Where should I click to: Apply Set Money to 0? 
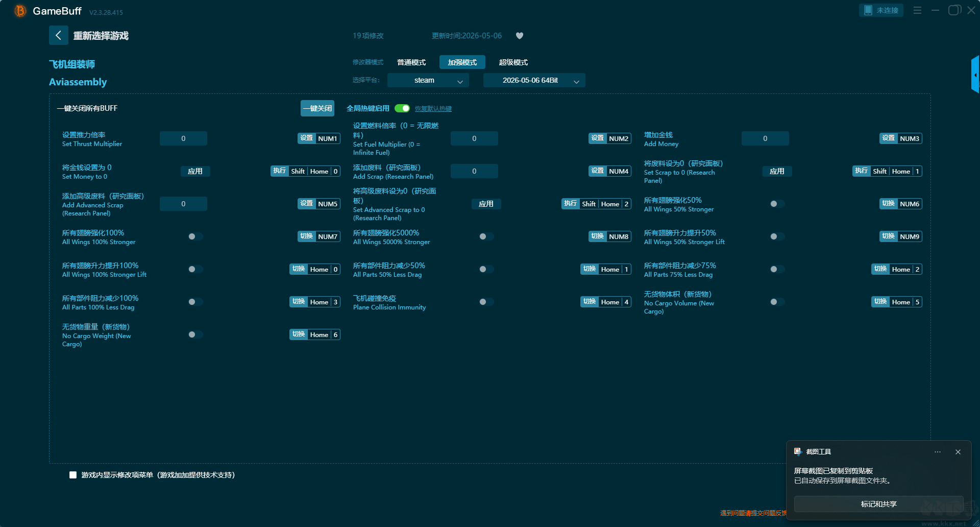point(195,171)
